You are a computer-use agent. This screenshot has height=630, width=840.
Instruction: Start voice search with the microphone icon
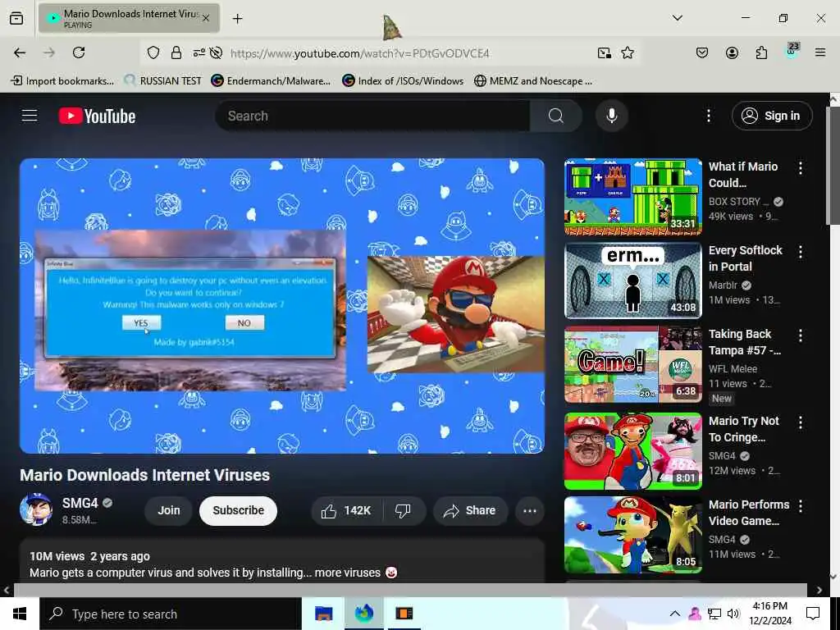point(611,116)
